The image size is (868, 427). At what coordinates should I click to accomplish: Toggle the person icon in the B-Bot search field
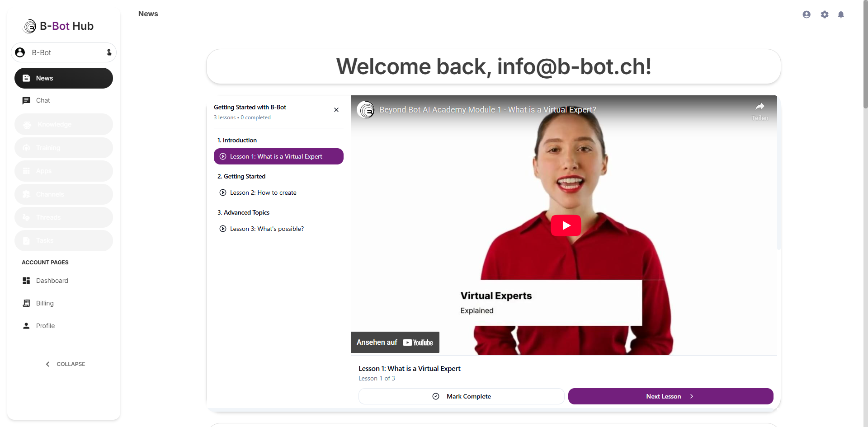point(108,52)
